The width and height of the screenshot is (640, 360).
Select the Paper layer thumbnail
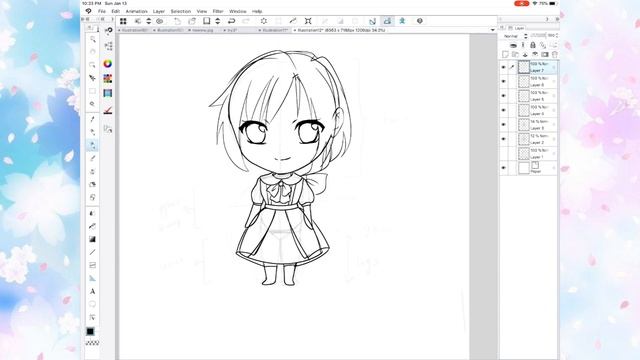(x=524, y=168)
